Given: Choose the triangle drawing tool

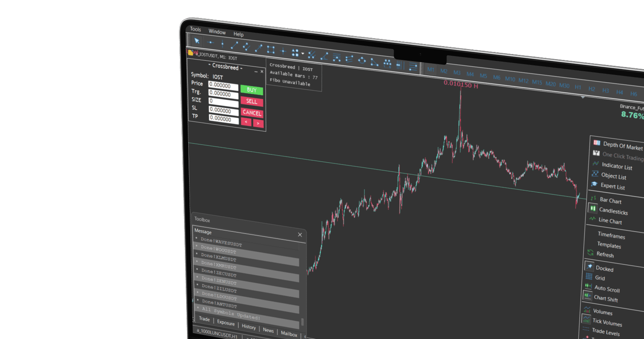Looking at the screenshot, I should tap(374, 62).
